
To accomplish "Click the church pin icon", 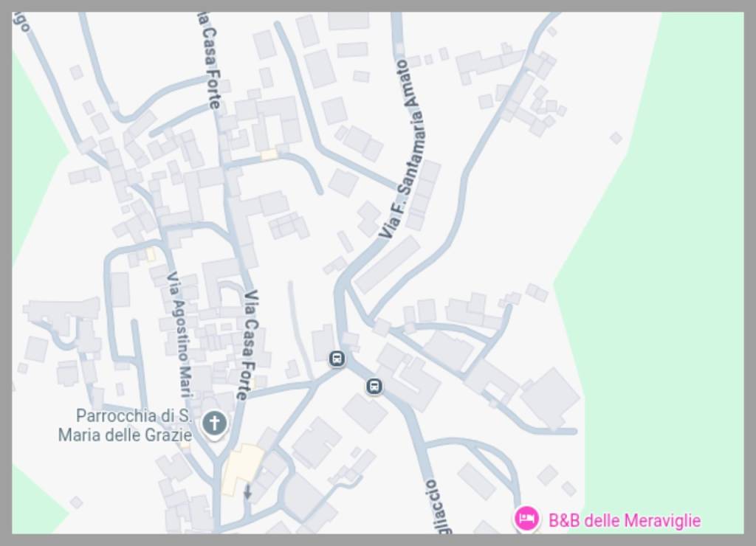I will tap(214, 424).
